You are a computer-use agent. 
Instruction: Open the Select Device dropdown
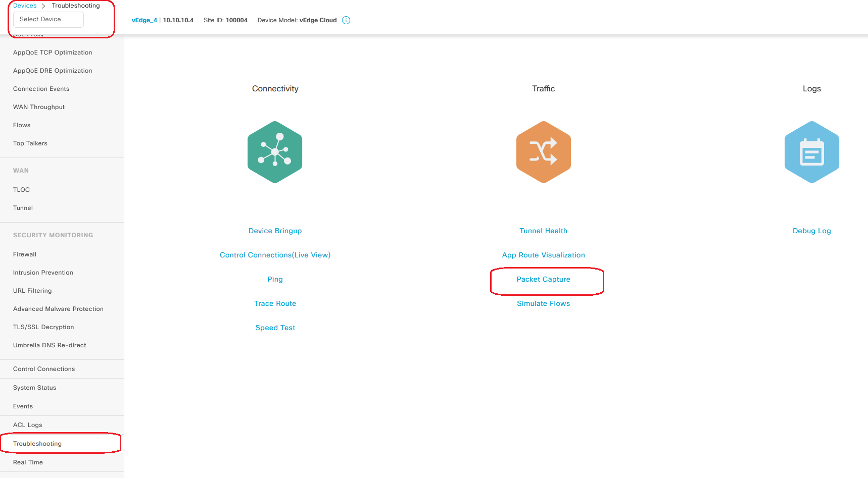(x=49, y=19)
